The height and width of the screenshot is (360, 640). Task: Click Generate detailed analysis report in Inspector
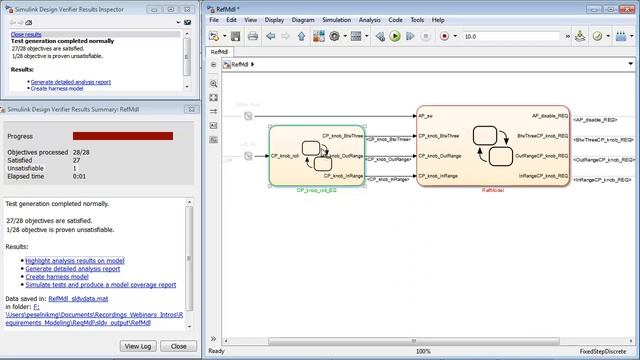coord(71,82)
